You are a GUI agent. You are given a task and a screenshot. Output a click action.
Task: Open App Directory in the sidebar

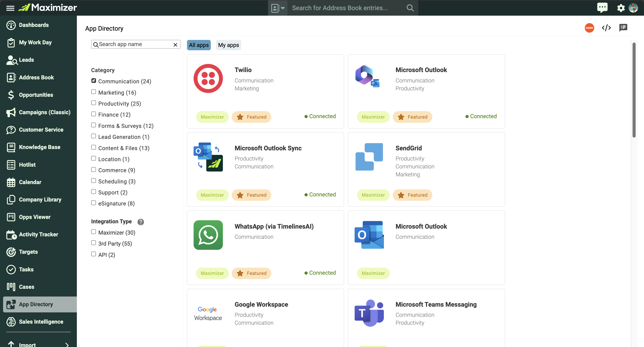pos(40,304)
